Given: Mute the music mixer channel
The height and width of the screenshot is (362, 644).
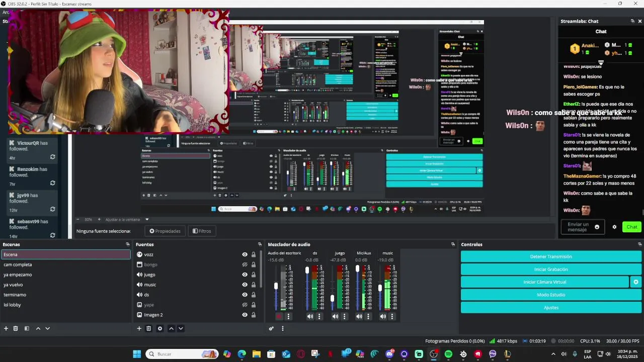Looking at the screenshot, I should click(383, 316).
